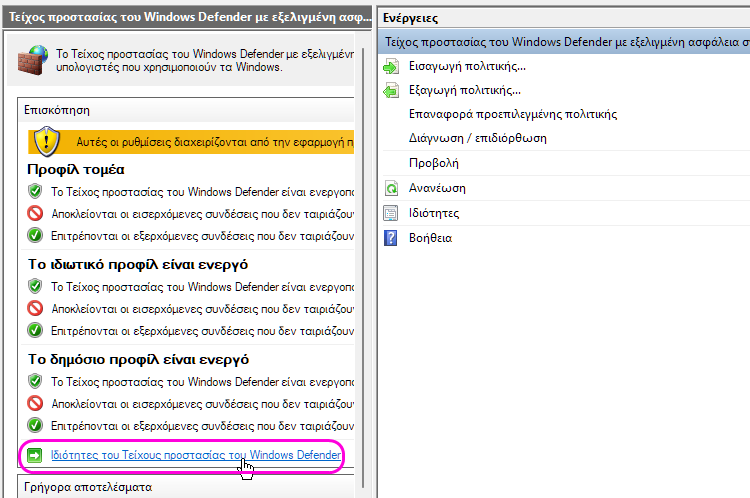The image size is (750, 498).
Task: Open Ιδιότητες from the actions pane
Action: tap(433, 213)
